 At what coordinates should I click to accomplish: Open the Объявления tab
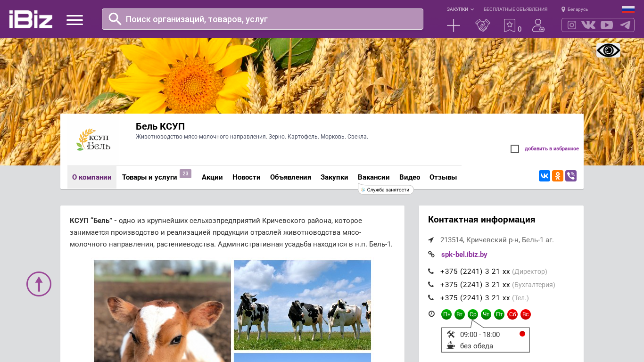290,177
